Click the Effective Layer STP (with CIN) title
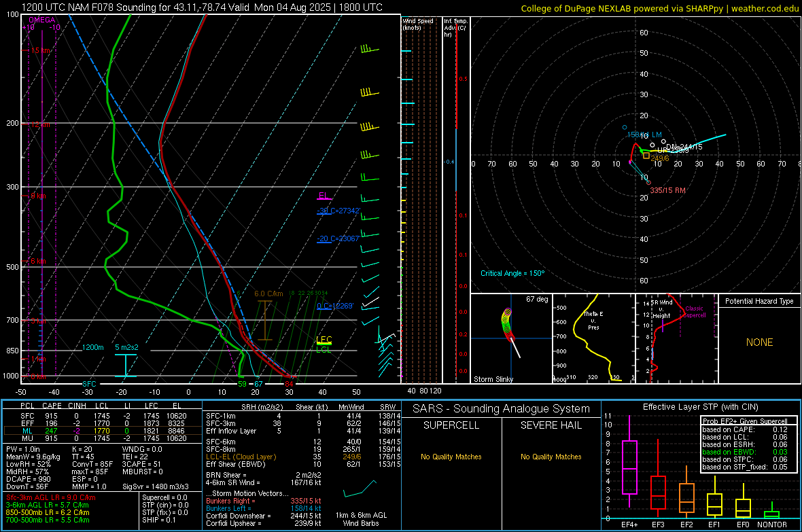The image size is (802, 532). (701, 407)
